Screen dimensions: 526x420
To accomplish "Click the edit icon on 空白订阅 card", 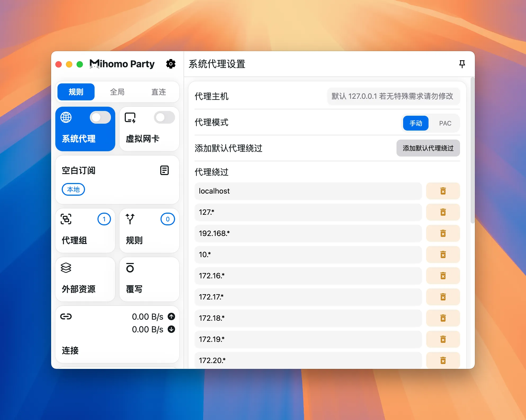I will [164, 170].
